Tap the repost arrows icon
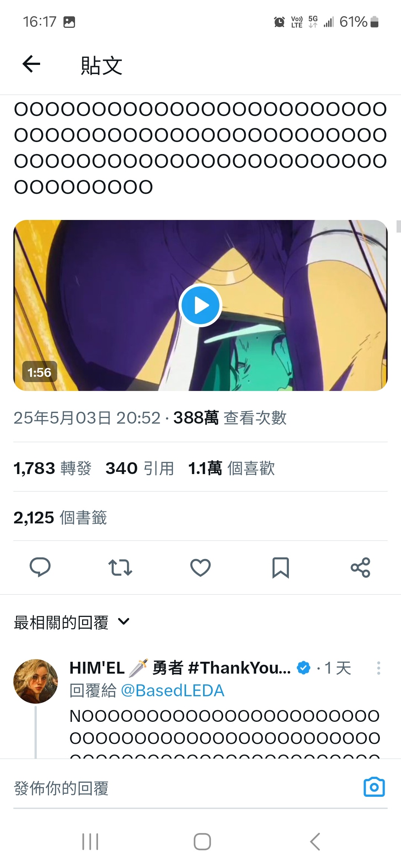Viewport: 401px width, 868px height. pyautogui.click(x=120, y=568)
